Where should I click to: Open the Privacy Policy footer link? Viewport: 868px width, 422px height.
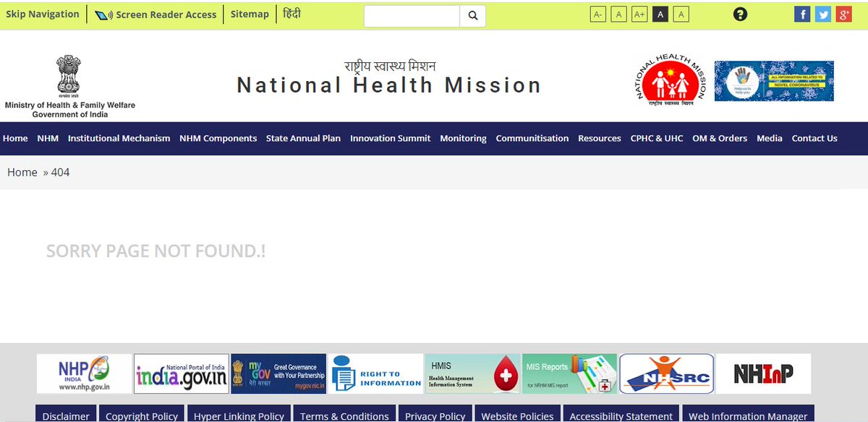pyautogui.click(x=435, y=414)
